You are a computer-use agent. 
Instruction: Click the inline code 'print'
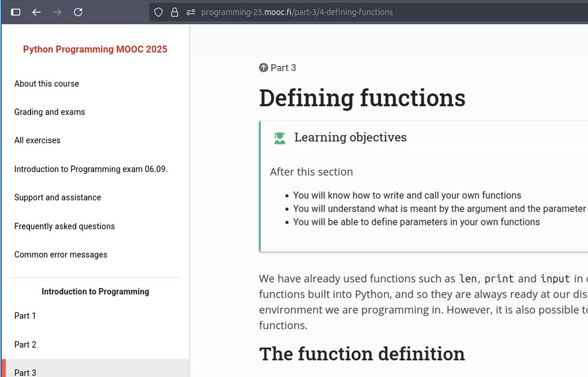coord(499,279)
